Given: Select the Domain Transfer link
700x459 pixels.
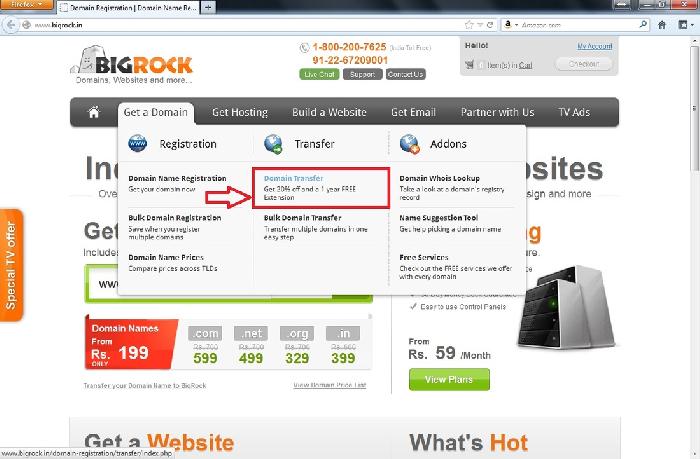Looking at the screenshot, I should 293,178.
